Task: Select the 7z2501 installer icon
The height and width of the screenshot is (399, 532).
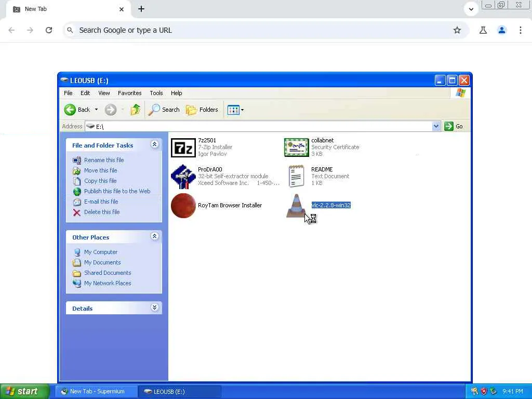Action: tap(183, 148)
